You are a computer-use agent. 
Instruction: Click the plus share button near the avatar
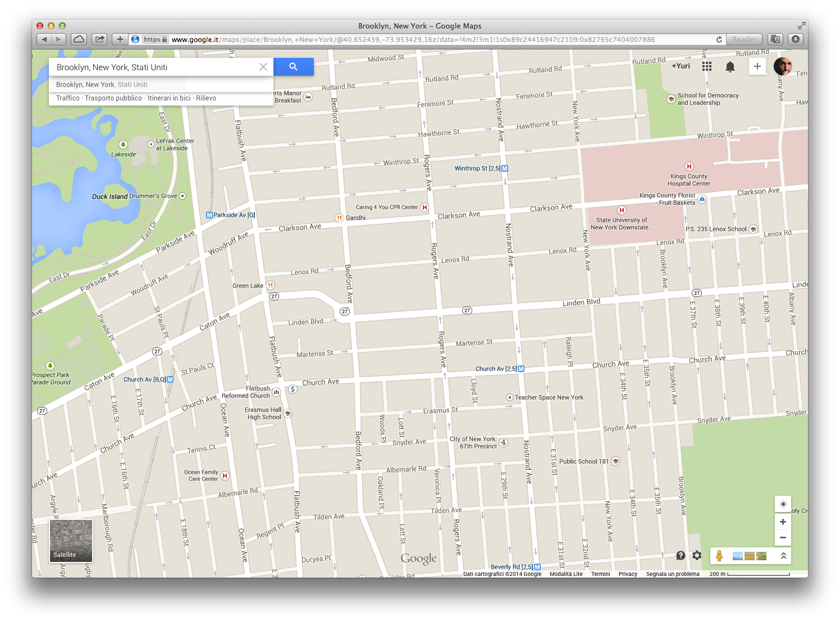(x=757, y=66)
